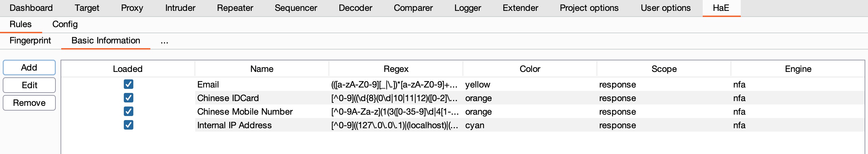Screen dimensions: 868x154
Task: Uncheck the Email rule's Loaded checkbox
Action: pos(128,84)
